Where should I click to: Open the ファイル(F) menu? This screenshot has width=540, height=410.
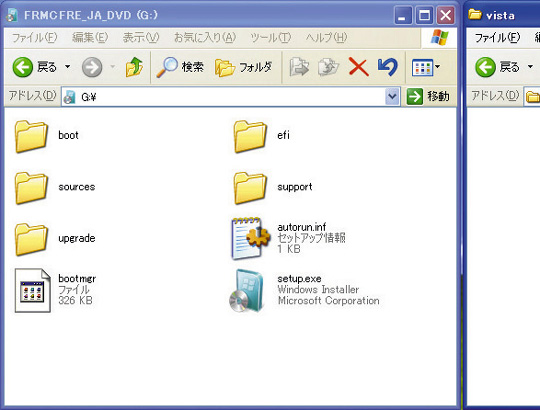(34, 37)
